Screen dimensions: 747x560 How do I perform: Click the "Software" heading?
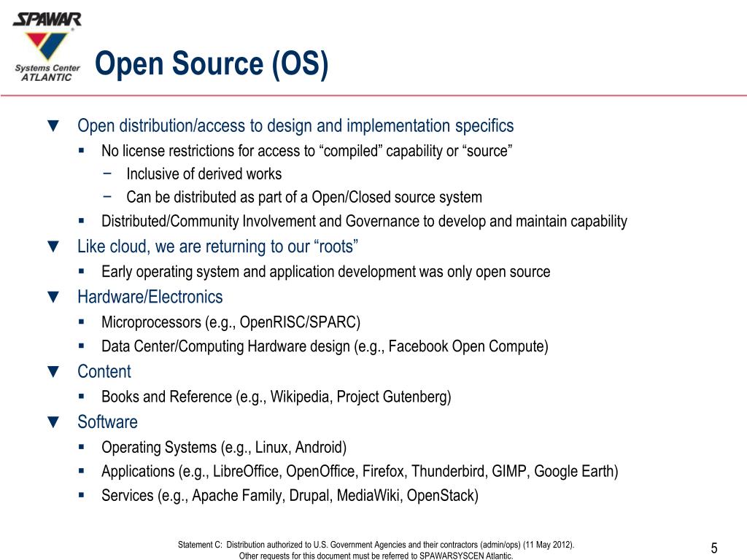pos(108,422)
